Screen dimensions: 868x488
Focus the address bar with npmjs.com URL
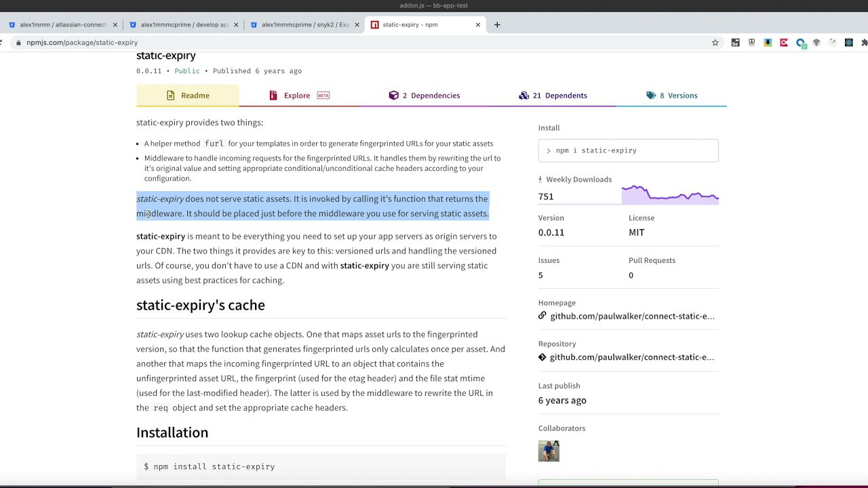(366, 43)
